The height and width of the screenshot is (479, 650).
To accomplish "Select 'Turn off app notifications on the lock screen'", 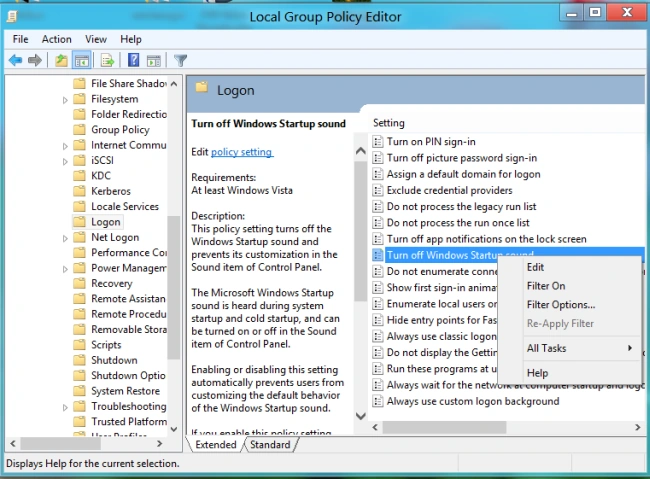I will tap(487, 239).
